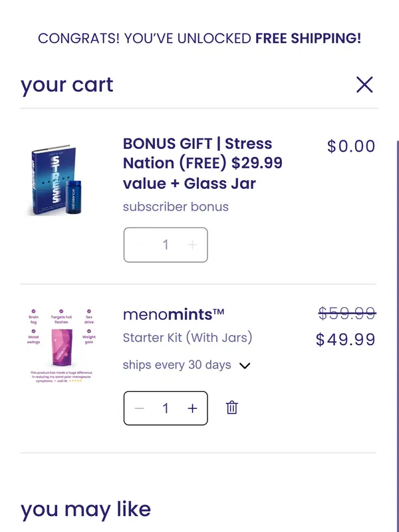The image size is (399, 532).
Task: Click the Starter Kit (With Jars) label
Action: point(188,338)
